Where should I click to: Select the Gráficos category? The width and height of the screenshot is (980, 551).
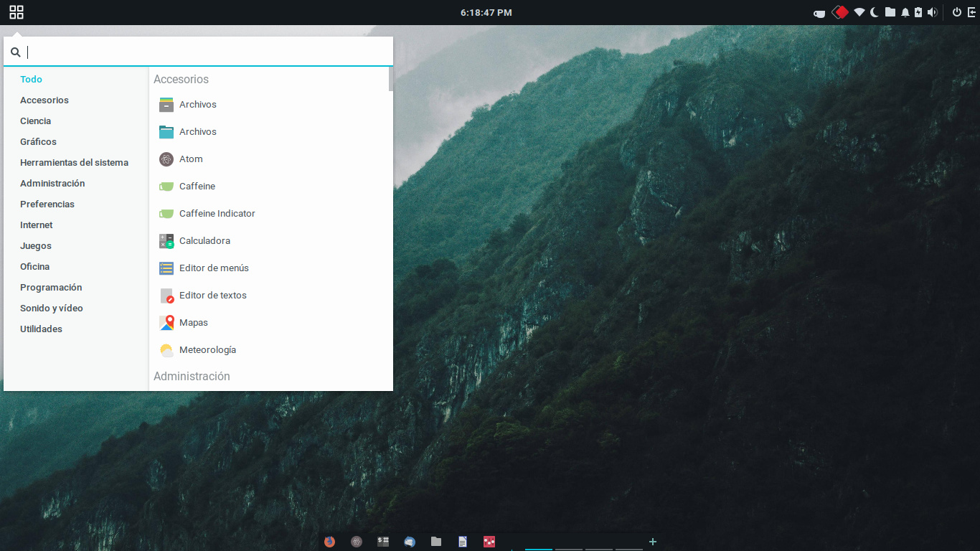[x=38, y=142]
